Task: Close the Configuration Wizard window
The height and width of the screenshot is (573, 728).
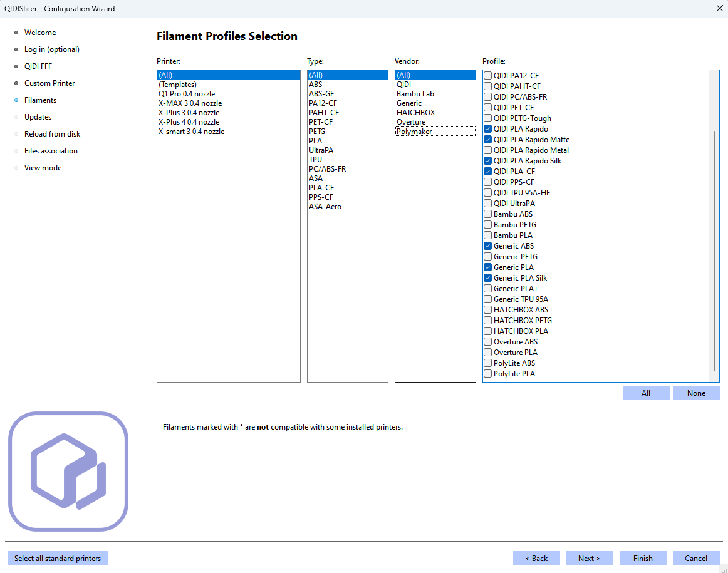Action: pos(719,9)
